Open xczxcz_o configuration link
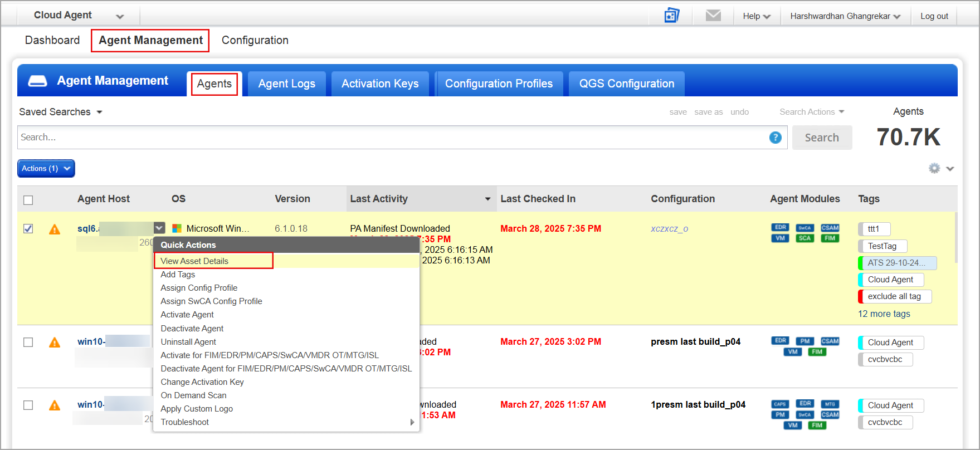Viewport: 980px width, 450px height. pyautogui.click(x=669, y=229)
